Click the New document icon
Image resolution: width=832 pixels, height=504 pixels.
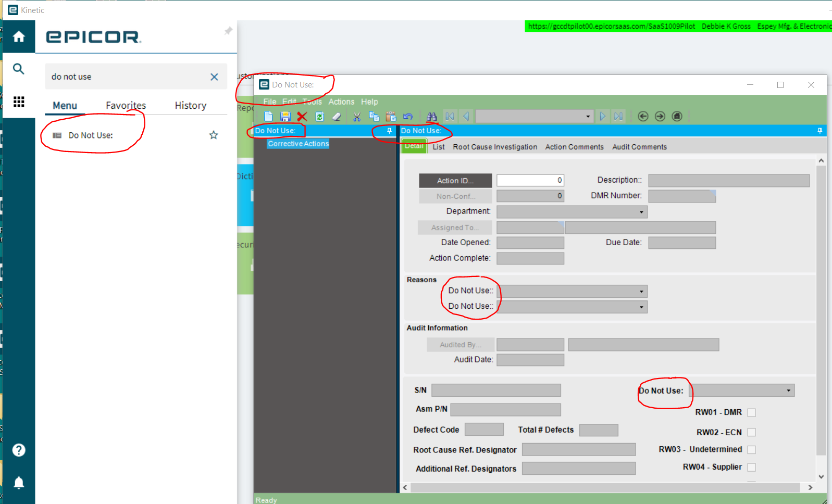click(x=268, y=117)
